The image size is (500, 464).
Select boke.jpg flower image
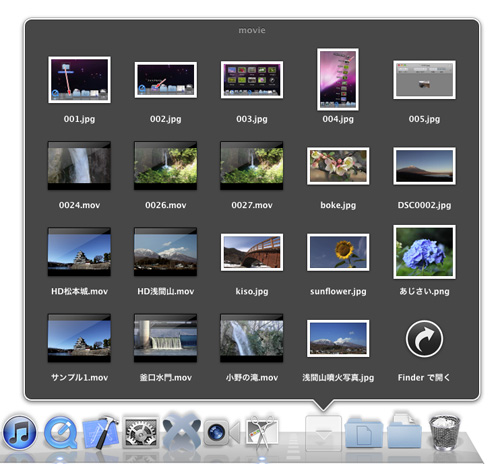tap(338, 166)
